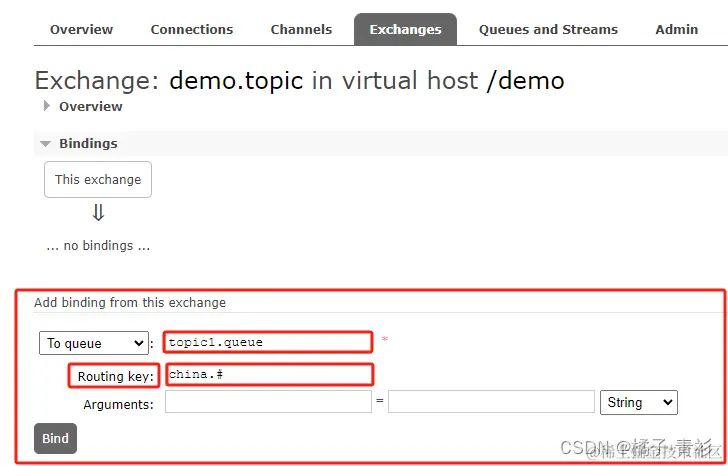Image resolution: width=728 pixels, height=466 pixels.
Task: Click the 'Routing key:' label
Action: (115, 376)
